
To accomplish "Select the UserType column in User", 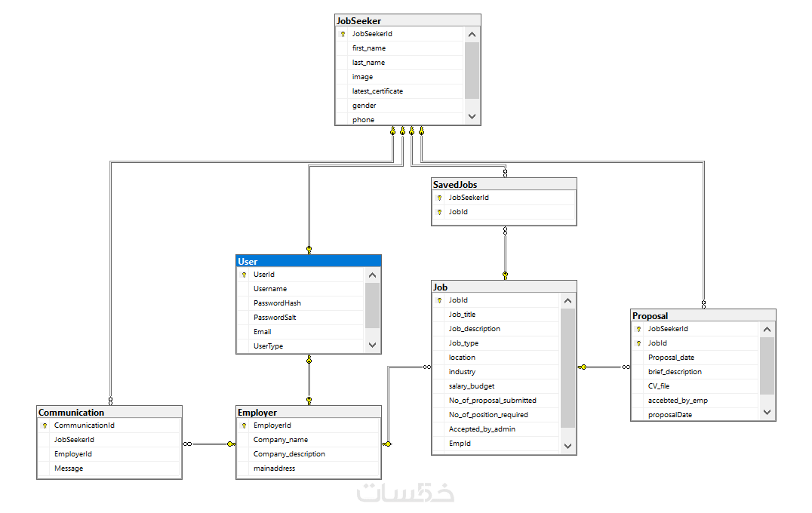I will tap(301, 346).
